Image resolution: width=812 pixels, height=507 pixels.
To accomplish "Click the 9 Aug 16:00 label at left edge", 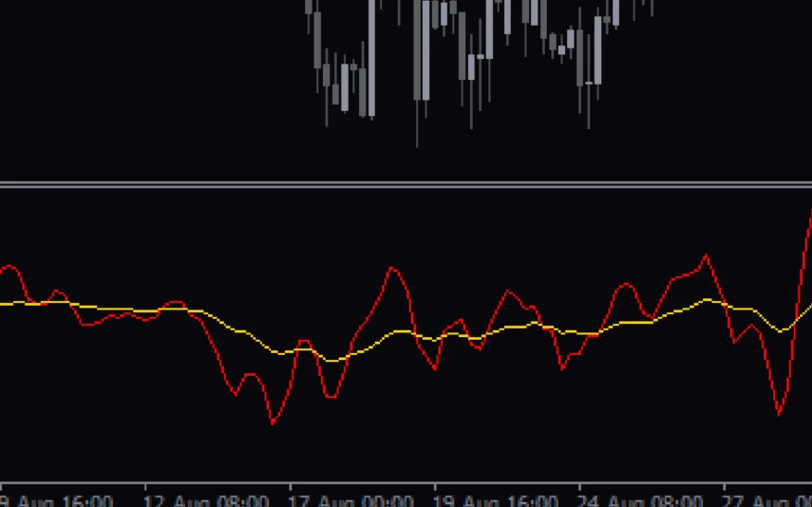I will point(57,500).
